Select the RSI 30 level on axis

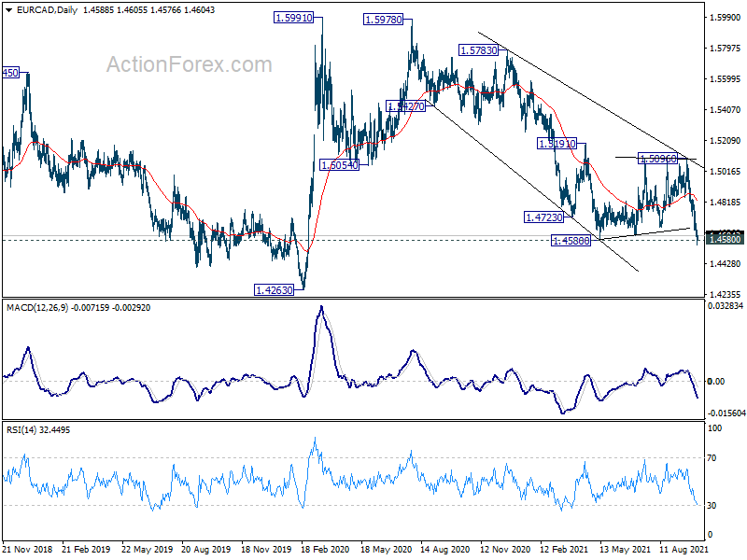pos(712,506)
